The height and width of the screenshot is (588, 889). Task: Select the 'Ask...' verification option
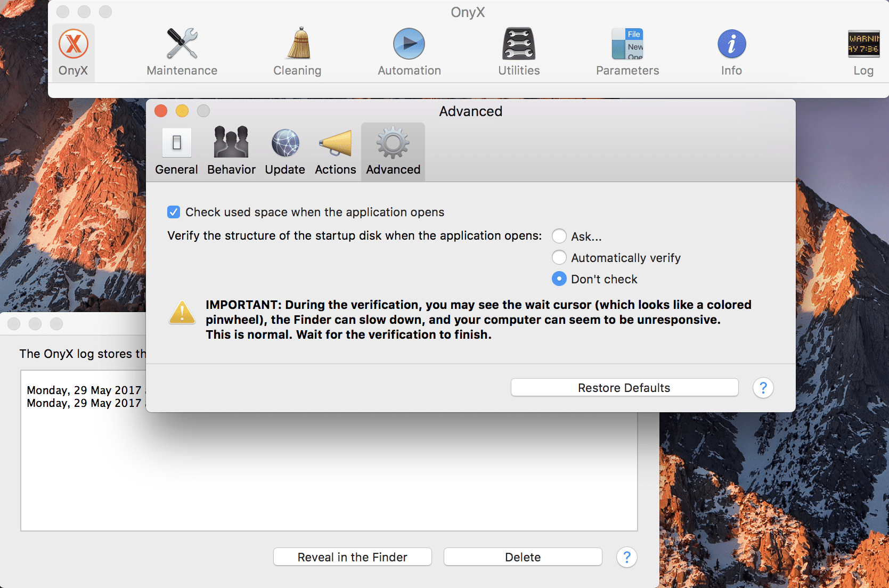pyautogui.click(x=559, y=236)
